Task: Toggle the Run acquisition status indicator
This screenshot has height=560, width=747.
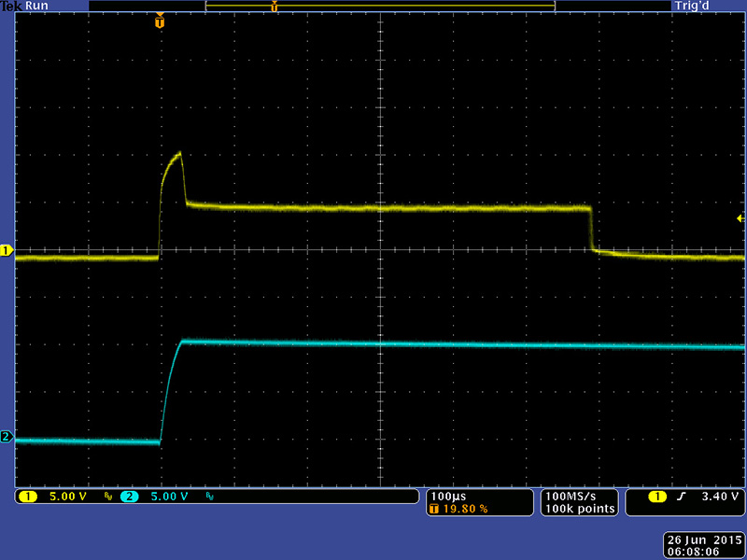Action: click(x=37, y=6)
